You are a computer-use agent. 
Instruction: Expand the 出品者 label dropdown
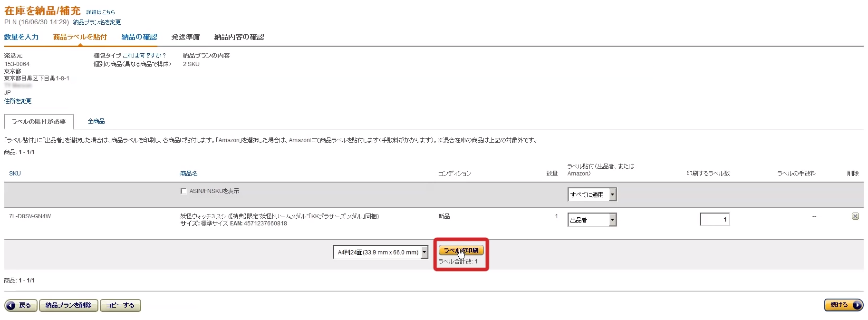[592, 220]
